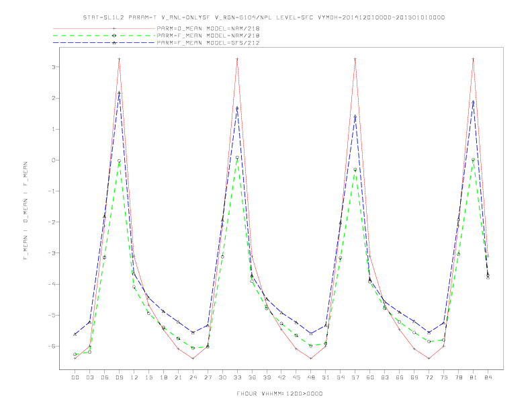Click the y-axis tick label 0
This screenshot has width=532, height=411.
[53, 161]
